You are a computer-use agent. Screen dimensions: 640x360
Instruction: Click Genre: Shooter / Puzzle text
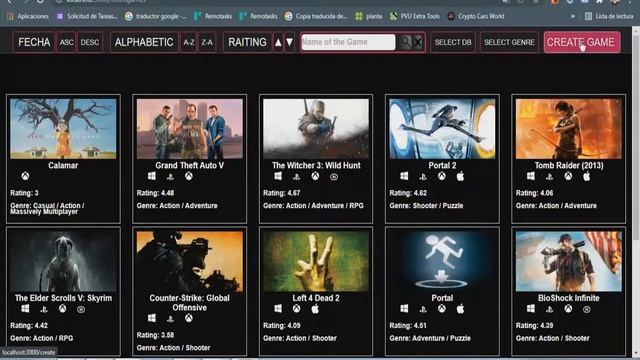(x=426, y=206)
